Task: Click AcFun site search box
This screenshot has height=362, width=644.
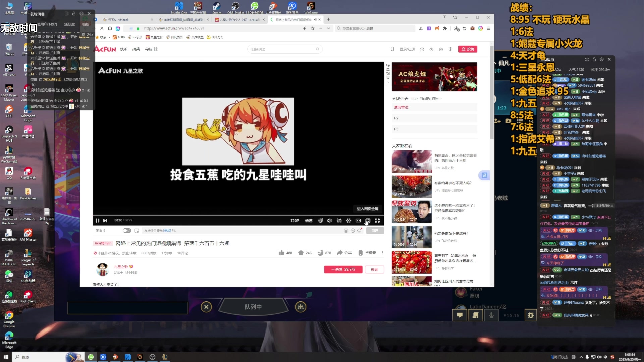Action: (x=285, y=49)
